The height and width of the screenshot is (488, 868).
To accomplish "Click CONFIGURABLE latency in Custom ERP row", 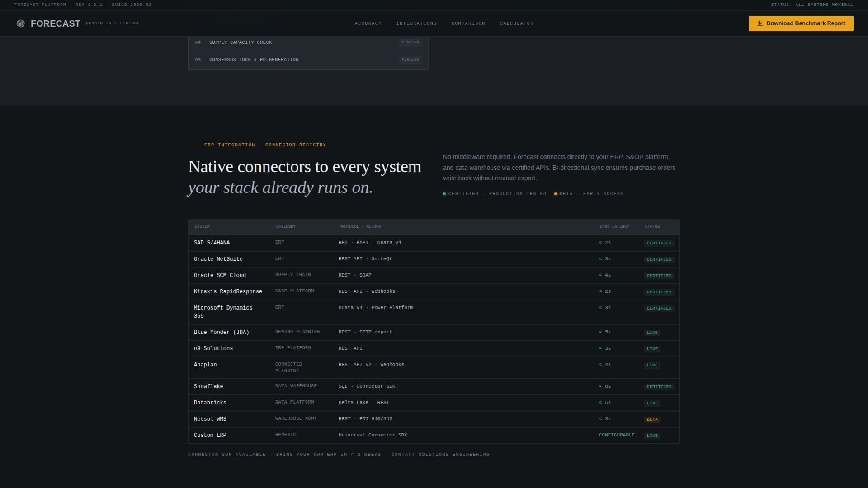I will tap(617, 435).
